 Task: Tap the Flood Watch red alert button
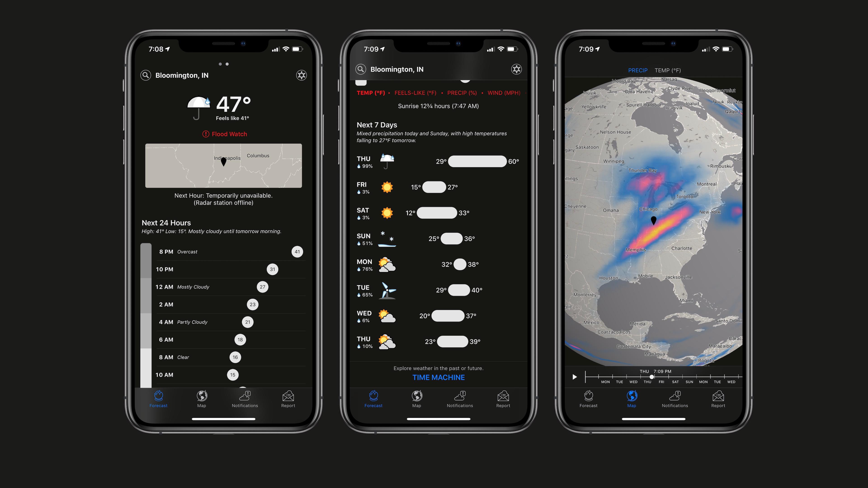click(224, 134)
